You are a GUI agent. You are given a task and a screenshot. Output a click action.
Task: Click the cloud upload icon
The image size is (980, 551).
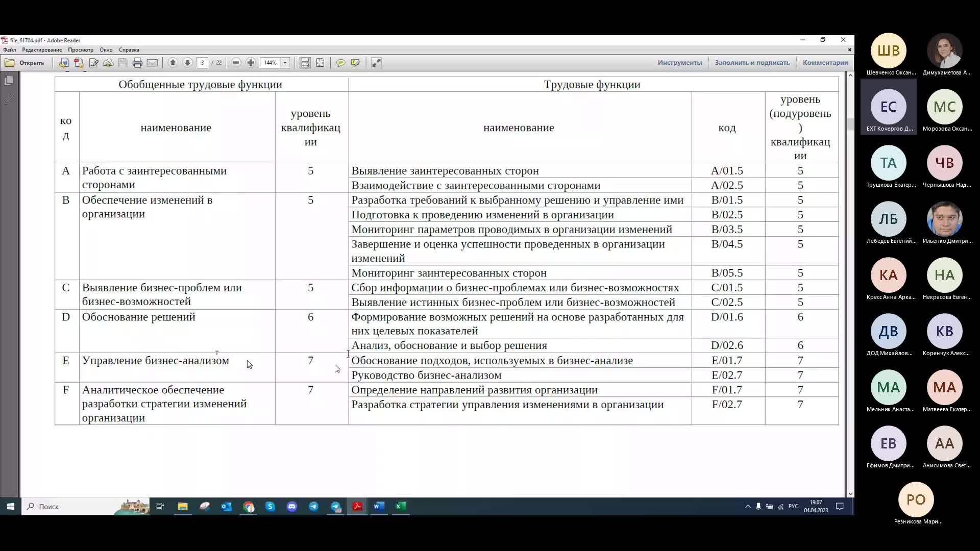pos(108,63)
